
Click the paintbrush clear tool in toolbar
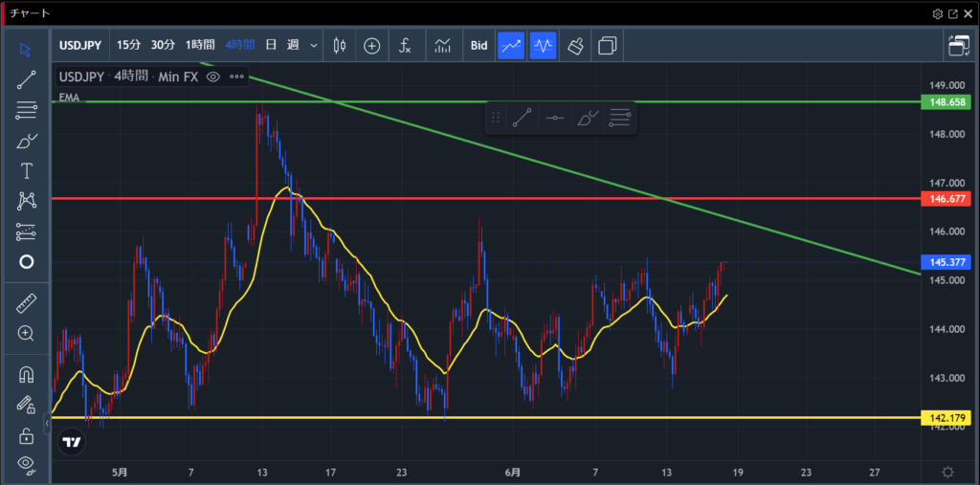[x=575, y=45]
